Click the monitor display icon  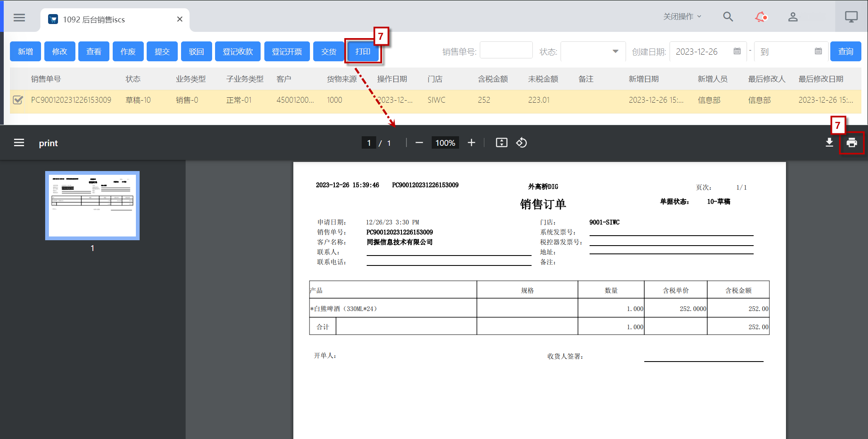851,17
